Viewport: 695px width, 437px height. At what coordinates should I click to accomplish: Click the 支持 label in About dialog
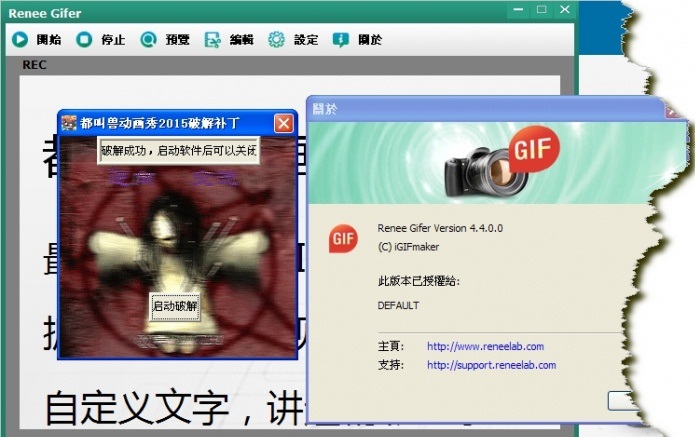coord(390,365)
